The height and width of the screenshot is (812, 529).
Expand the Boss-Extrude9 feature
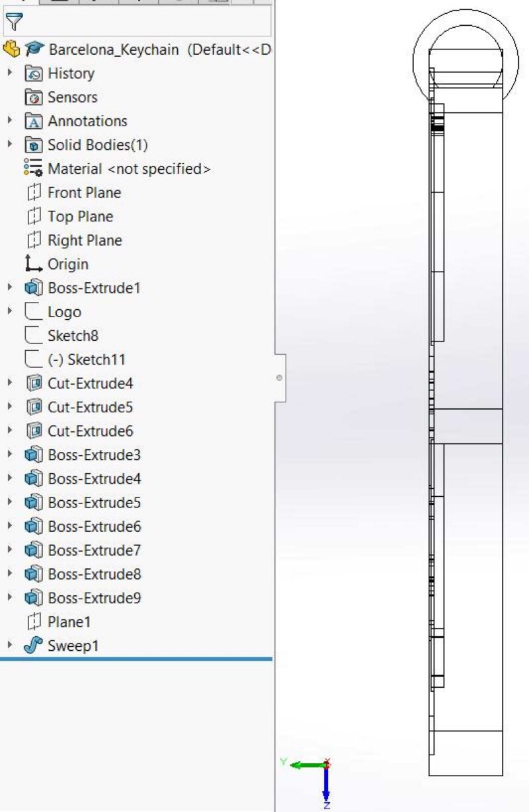10,598
